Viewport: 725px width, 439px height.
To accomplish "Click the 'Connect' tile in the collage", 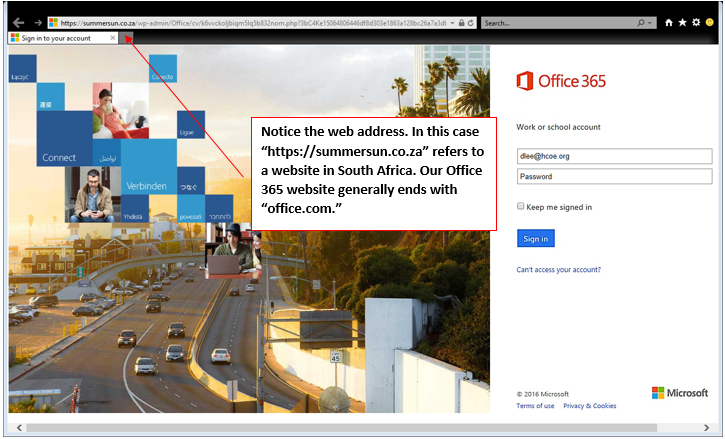I will [x=65, y=139].
